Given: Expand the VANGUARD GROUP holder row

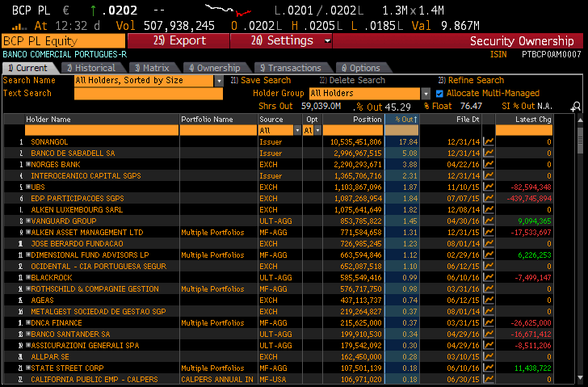Looking at the screenshot, I should click(28, 221).
